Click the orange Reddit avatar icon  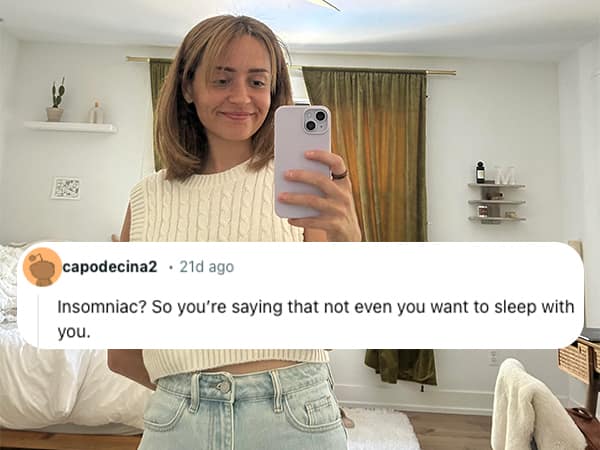click(42, 267)
